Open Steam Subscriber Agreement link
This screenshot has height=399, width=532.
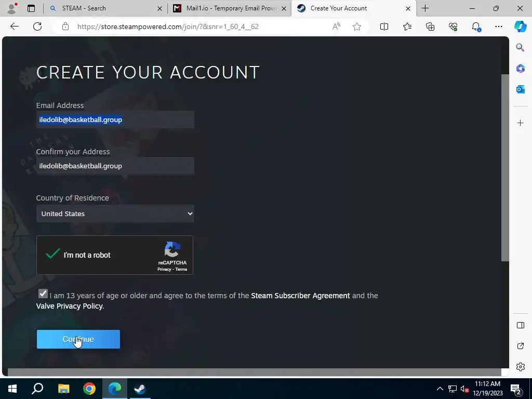point(300,296)
